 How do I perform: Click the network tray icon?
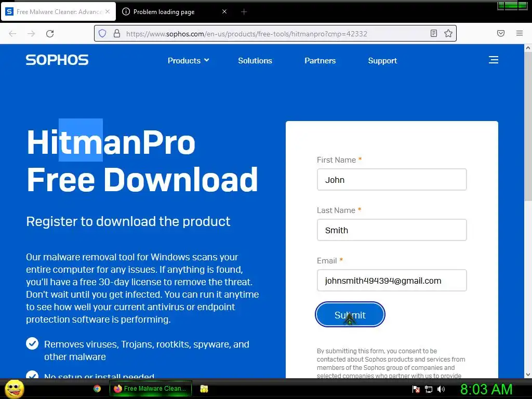click(429, 389)
